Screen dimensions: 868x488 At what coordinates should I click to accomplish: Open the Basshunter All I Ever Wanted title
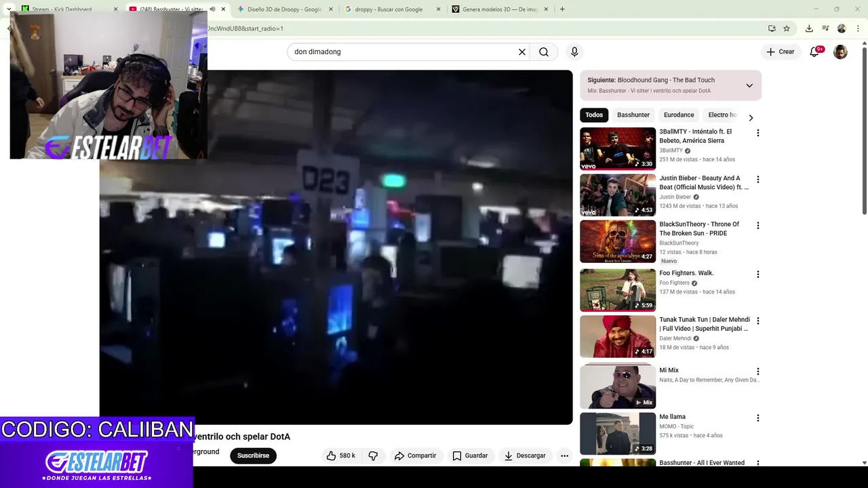tap(702, 463)
